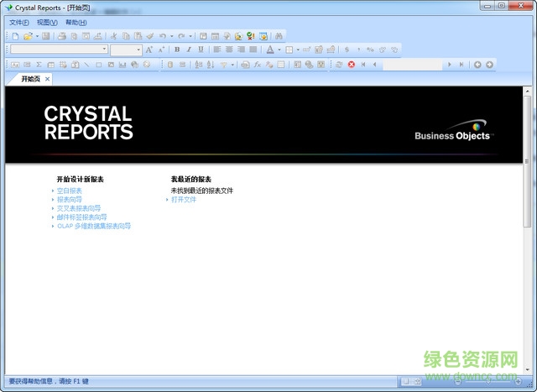Click the Cut scissors icon
This screenshot has height=392, width=537.
coord(115,36)
